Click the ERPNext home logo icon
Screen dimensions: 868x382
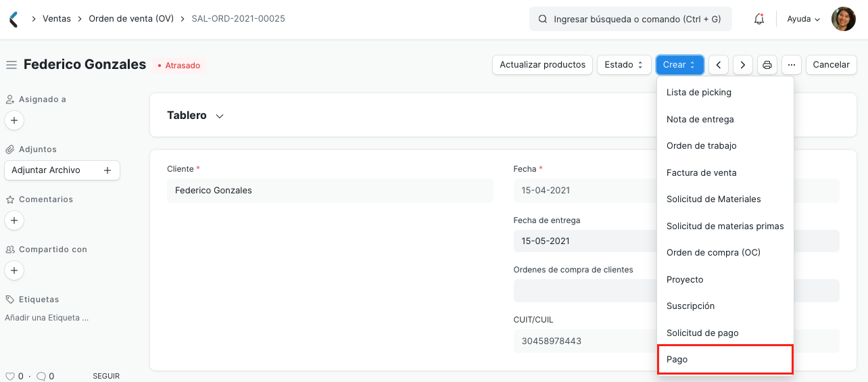pyautogui.click(x=13, y=19)
